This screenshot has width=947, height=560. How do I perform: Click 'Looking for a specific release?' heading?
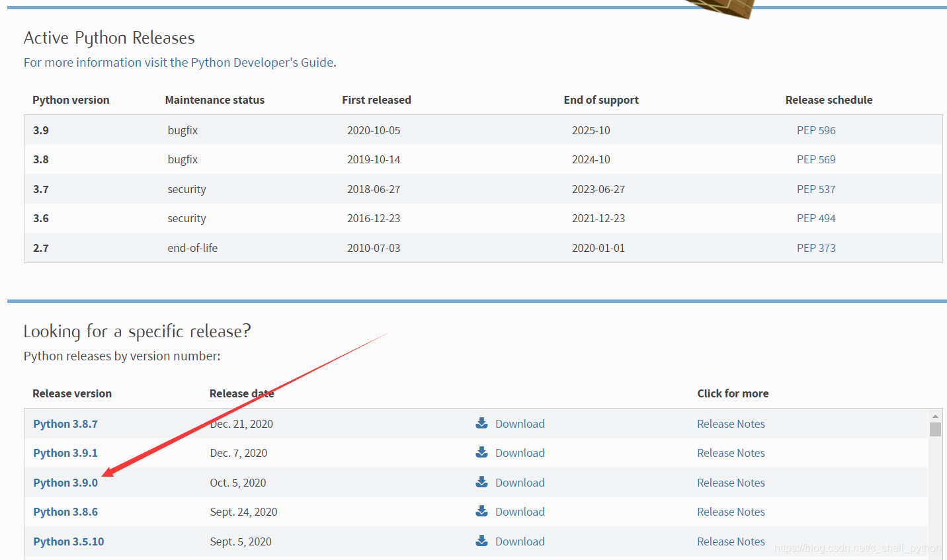[x=137, y=331]
